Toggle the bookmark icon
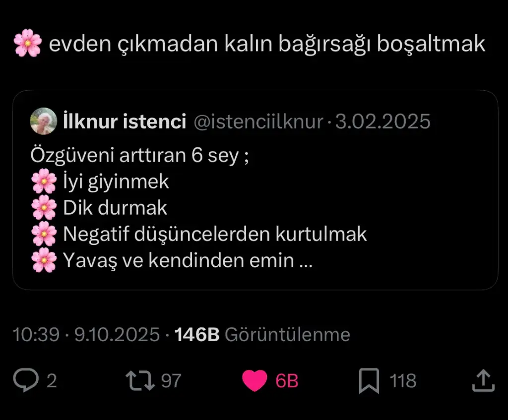Image resolution: width=508 pixels, height=420 pixels. click(369, 381)
